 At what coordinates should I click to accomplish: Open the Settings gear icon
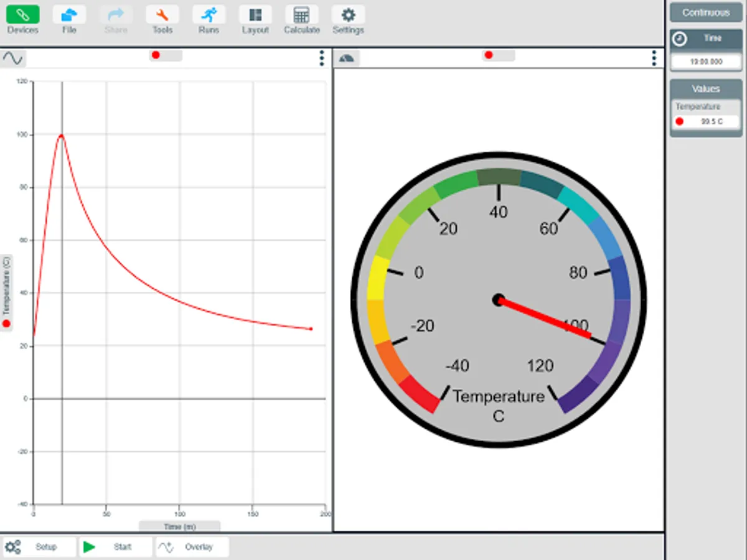[348, 15]
